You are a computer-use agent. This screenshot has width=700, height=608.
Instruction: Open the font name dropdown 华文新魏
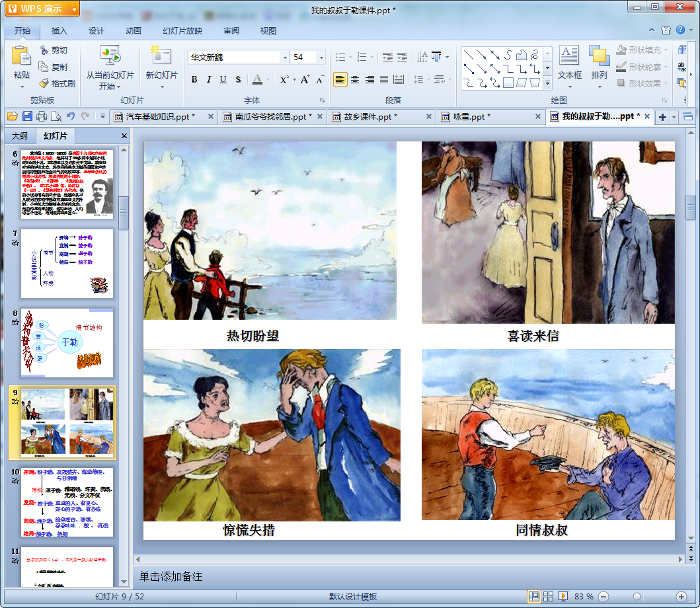tap(284, 57)
